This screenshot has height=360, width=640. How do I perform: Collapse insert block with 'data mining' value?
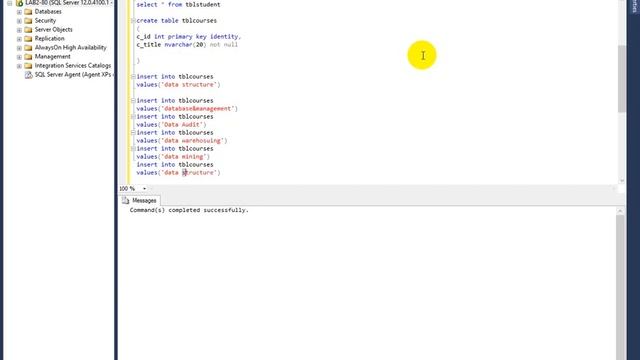pyautogui.click(x=133, y=149)
